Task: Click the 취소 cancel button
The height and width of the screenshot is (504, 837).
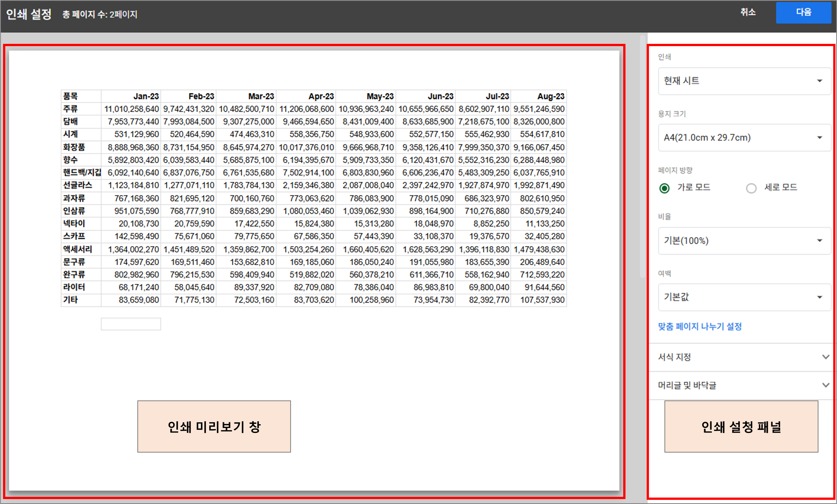Action: [748, 12]
